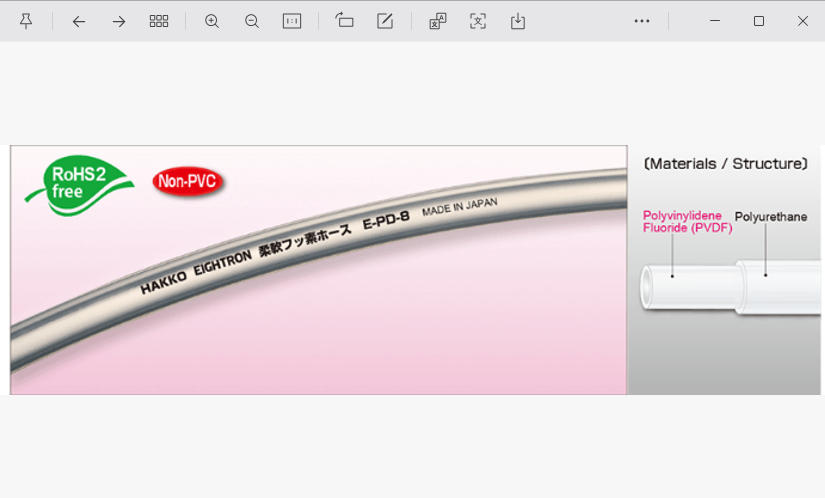Click the RoHS2 free green badge
Image resolution: width=825 pixels, height=498 pixels.
79,185
